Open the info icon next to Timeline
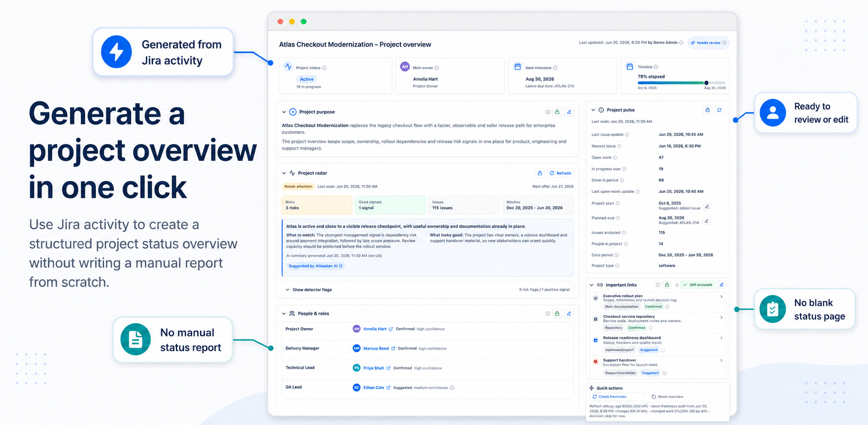 point(656,67)
